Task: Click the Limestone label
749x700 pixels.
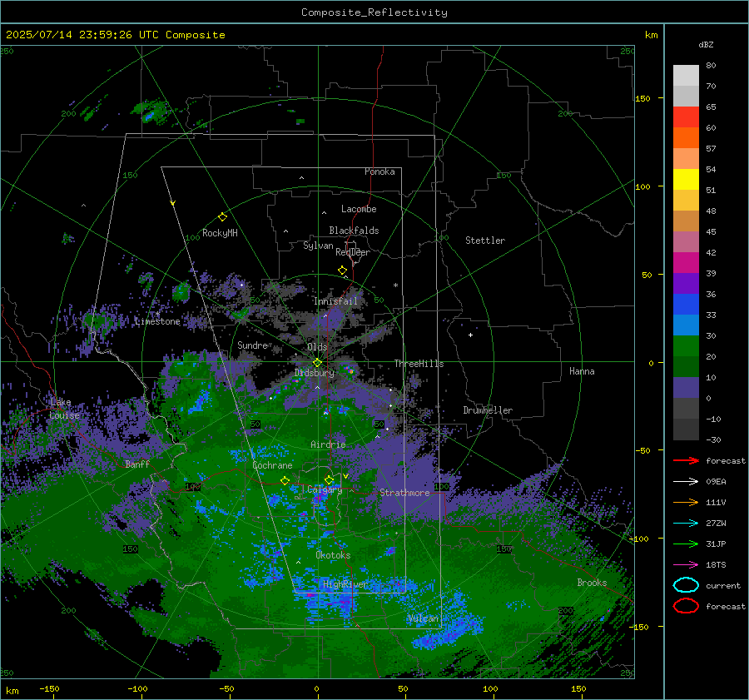Action: coord(157,321)
